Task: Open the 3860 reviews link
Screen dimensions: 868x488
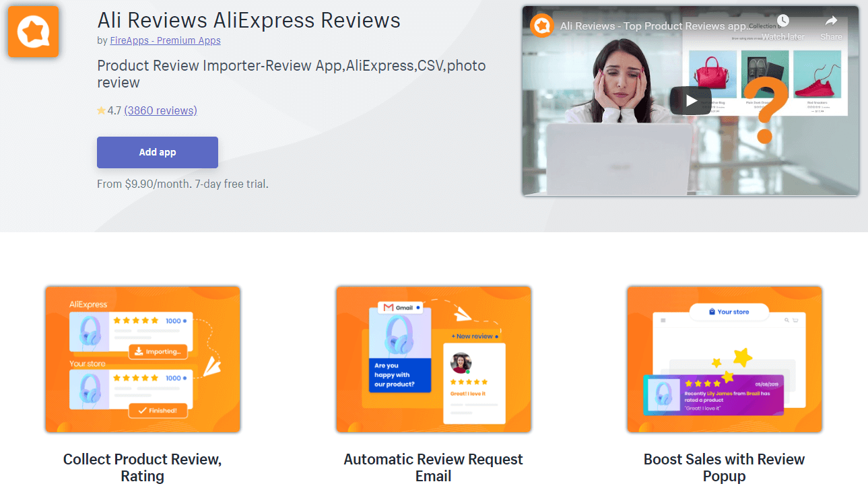Action: (161, 110)
